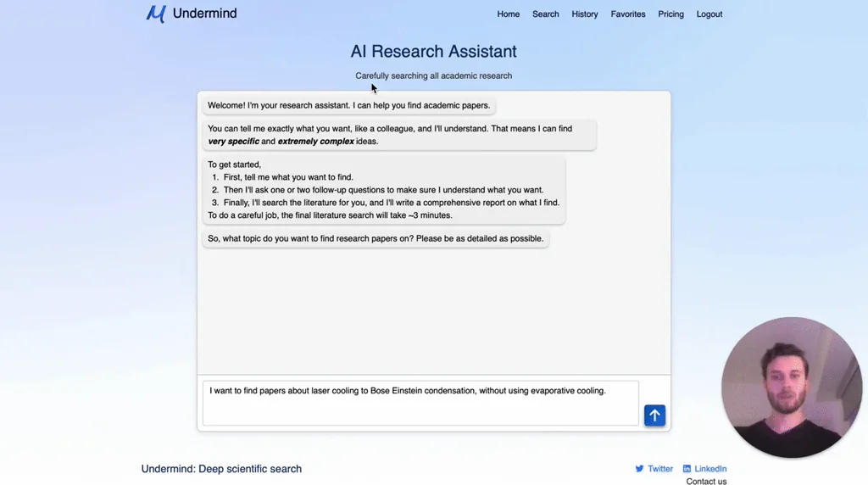Click the 'To get started' instructions bubble
The width and height of the screenshot is (868, 485).
[383, 190]
